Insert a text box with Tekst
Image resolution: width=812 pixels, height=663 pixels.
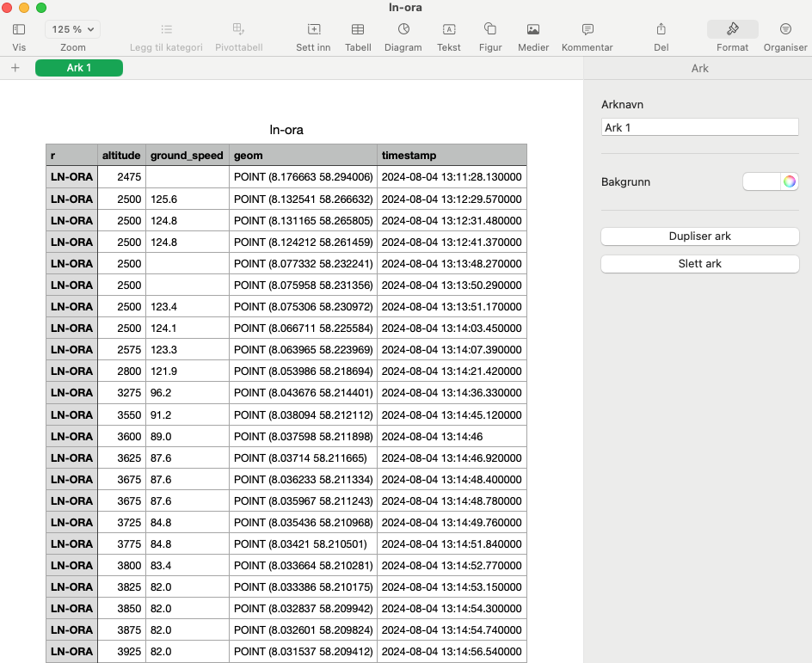(448, 29)
